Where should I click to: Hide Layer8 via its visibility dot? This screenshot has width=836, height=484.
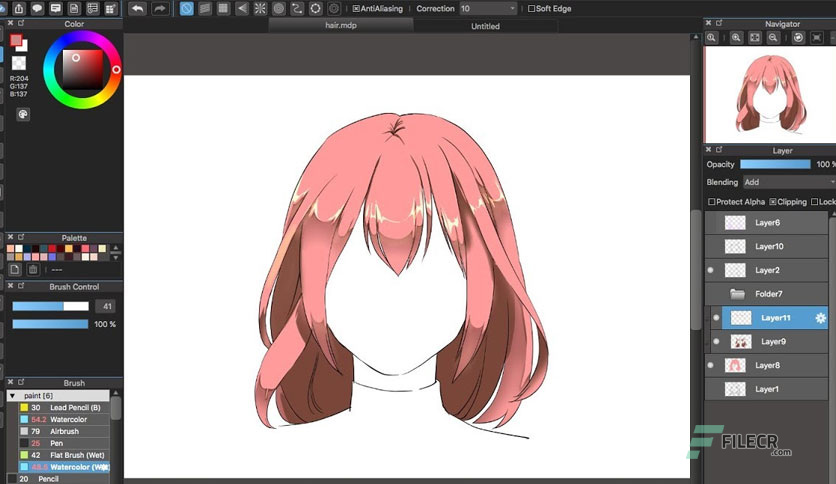click(x=710, y=365)
